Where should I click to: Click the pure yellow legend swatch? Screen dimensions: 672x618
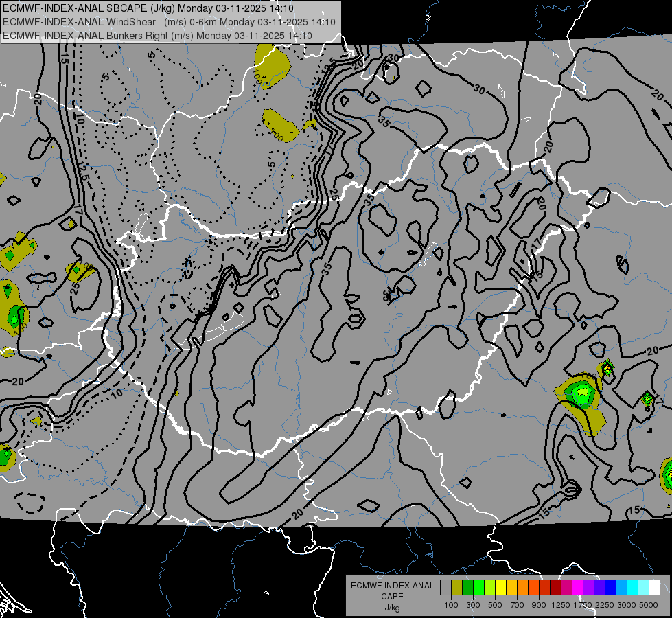[500, 588]
